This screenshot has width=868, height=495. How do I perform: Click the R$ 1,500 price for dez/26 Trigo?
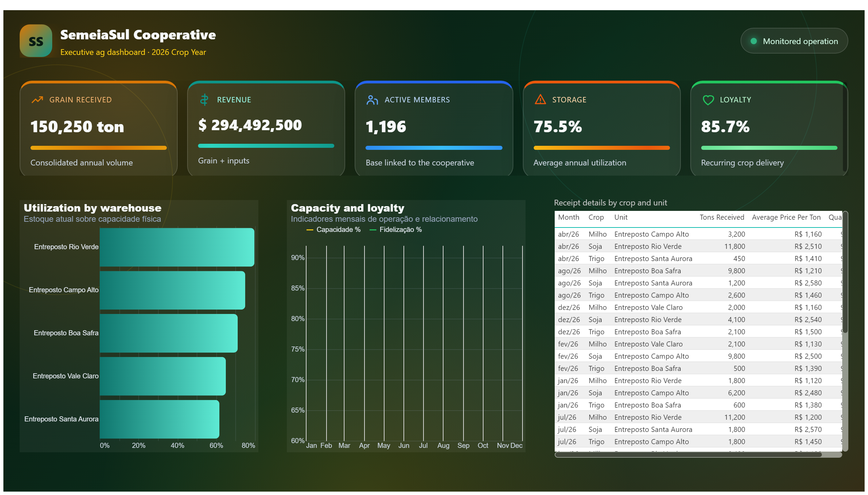pyautogui.click(x=808, y=332)
